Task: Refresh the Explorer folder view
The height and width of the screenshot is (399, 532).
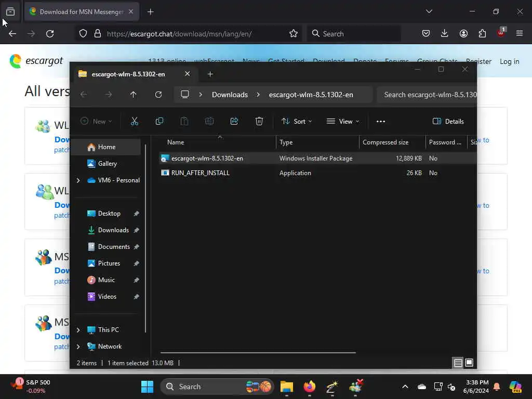Action: pyautogui.click(x=158, y=95)
